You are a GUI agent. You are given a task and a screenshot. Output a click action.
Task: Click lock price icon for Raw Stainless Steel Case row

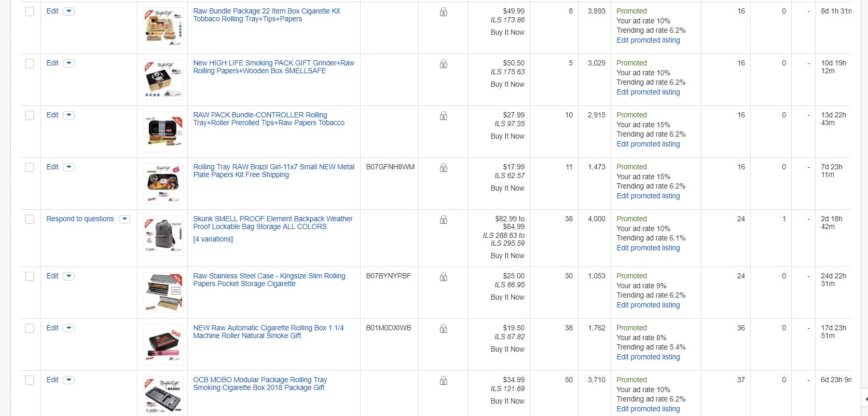(443, 277)
